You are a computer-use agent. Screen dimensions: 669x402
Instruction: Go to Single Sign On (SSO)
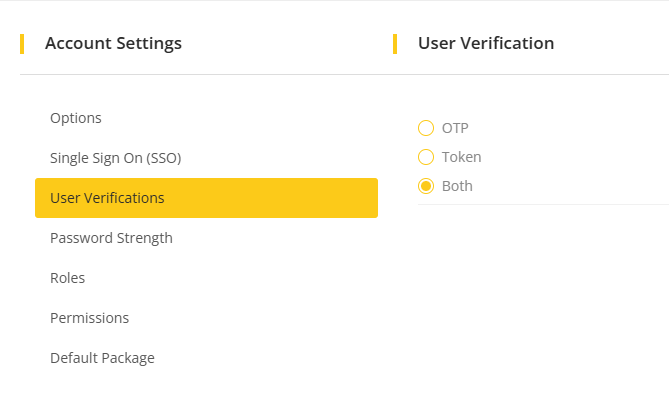pos(115,158)
